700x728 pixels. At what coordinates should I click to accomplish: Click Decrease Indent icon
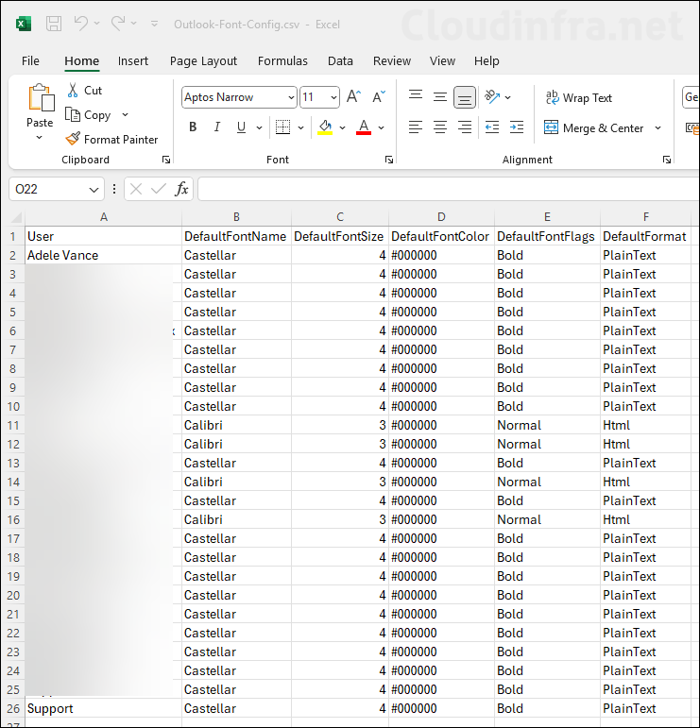point(492,127)
